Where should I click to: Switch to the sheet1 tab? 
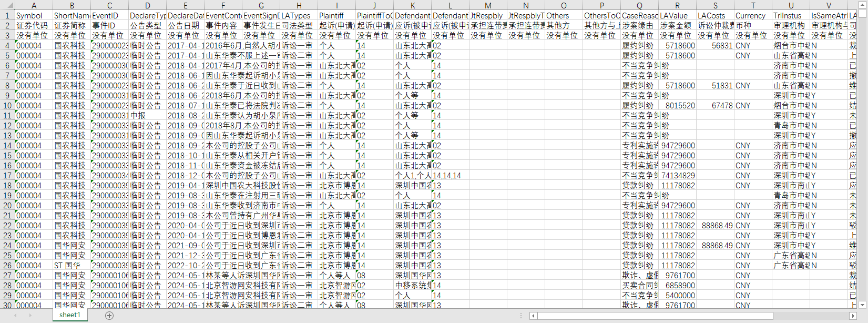[70, 315]
